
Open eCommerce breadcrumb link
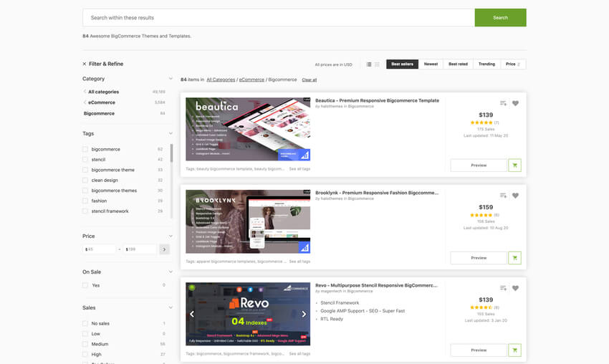(x=251, y=80)
